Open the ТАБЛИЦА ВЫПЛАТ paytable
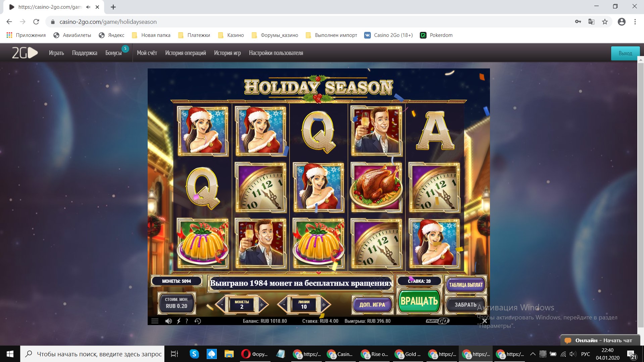The height and width of the screenshot is (362, 644). pos(466,285)
